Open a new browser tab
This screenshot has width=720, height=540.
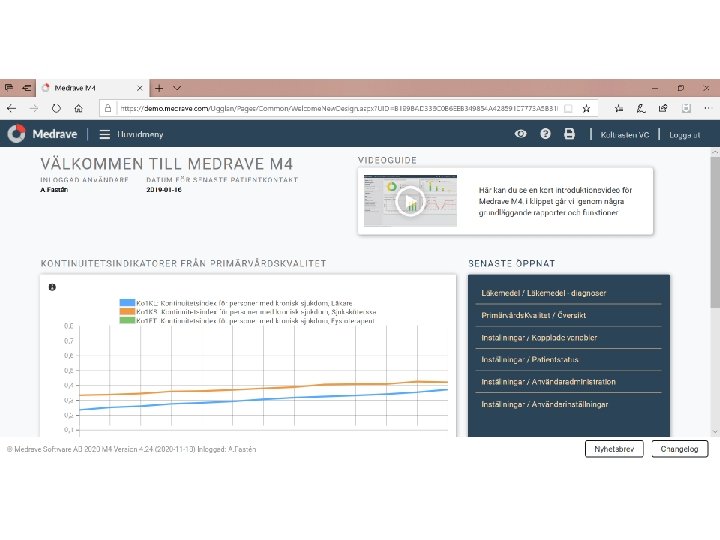pyautogui.click(x=159, y=88)
